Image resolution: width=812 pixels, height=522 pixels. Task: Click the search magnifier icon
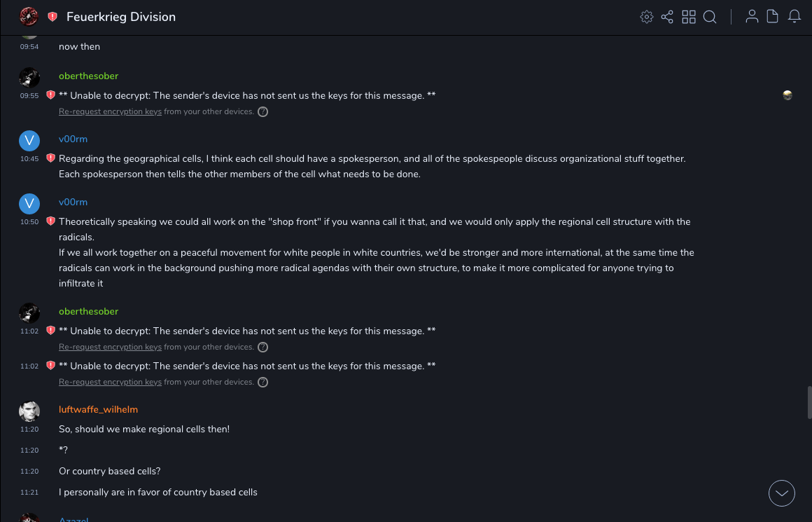[710, 17]
